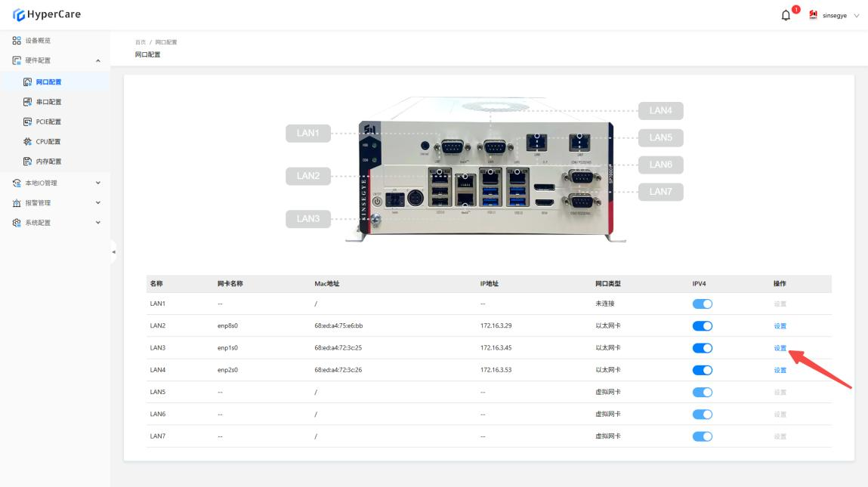This screenshot has height=487, width=868.
Task: Toggle IPV4 switch for LAN2
Action: [x=702, y=326]
